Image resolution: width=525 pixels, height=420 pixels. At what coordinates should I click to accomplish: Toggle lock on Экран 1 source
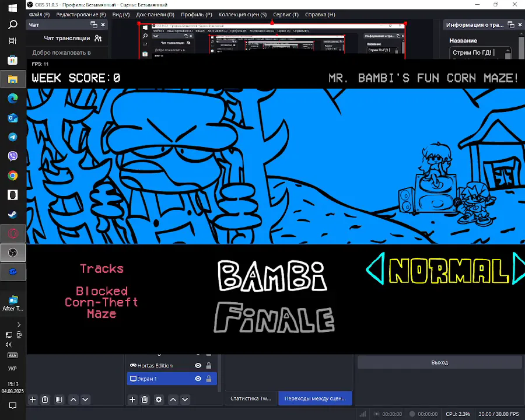(x=209, y=379)
